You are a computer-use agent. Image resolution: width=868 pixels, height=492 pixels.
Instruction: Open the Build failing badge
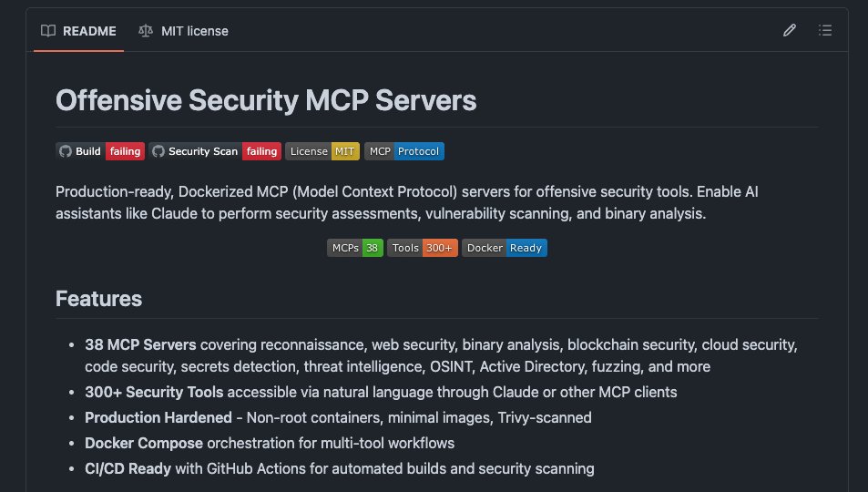click(100, 151)
